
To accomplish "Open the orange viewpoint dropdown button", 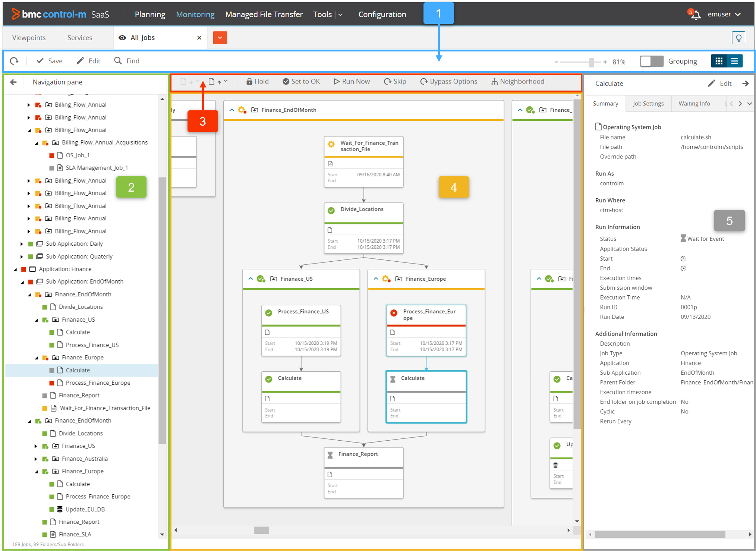I will (220, 38).
